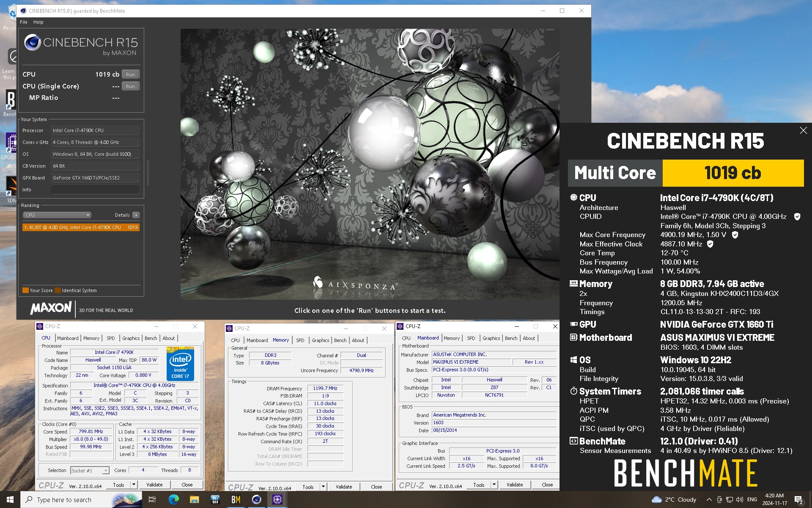The image size is (812, 508).
Task: Open Tools dropdown arrow in right CPU-Z
Action: [494, 485]
